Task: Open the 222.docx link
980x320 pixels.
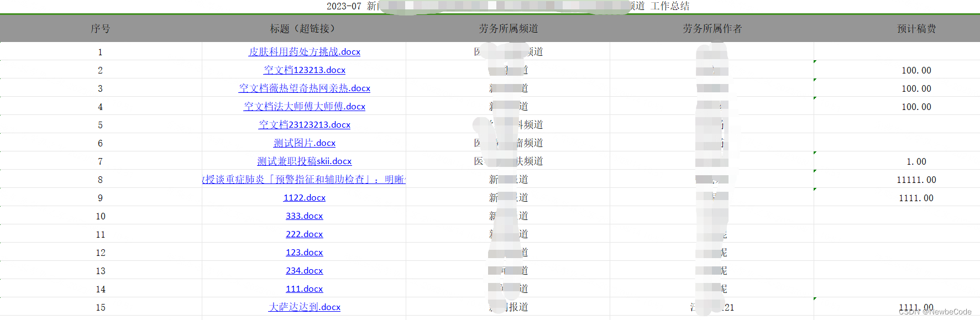Action: click(x=304, y=234)
